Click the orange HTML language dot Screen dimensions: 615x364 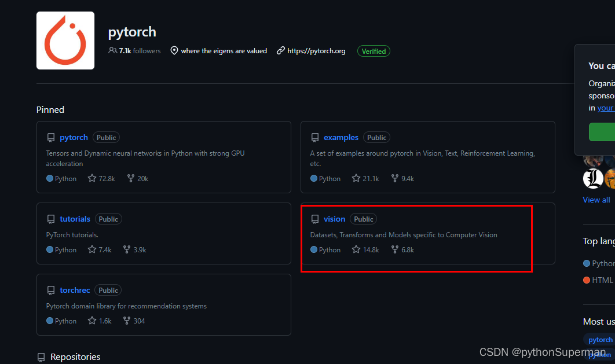(587, 280)
